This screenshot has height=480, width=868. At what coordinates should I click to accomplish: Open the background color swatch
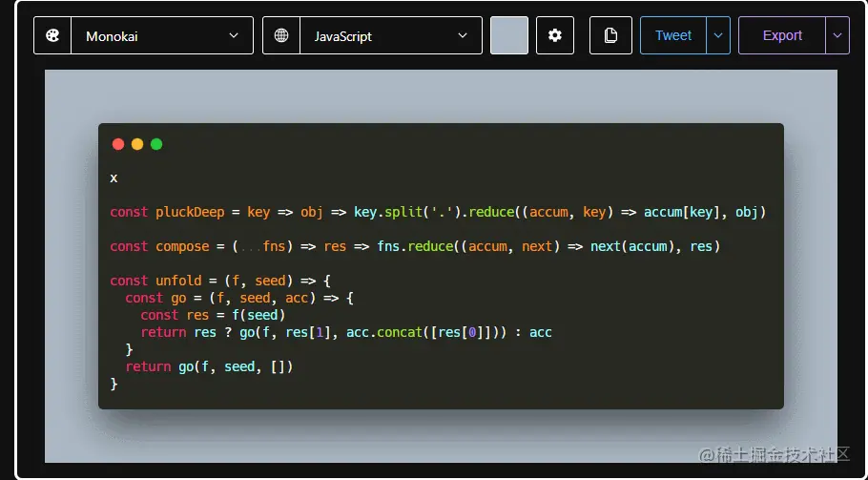click(x=509, y=35)
